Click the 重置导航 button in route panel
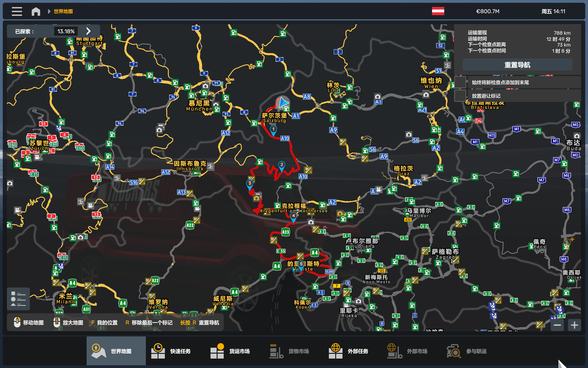This screenshot has width=588, height=368. (517, 65)
